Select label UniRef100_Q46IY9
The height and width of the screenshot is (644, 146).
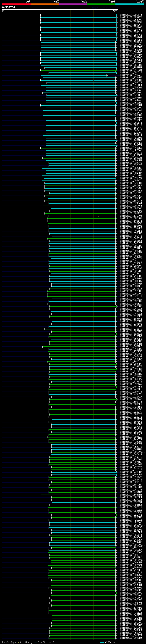click(131, 615)
